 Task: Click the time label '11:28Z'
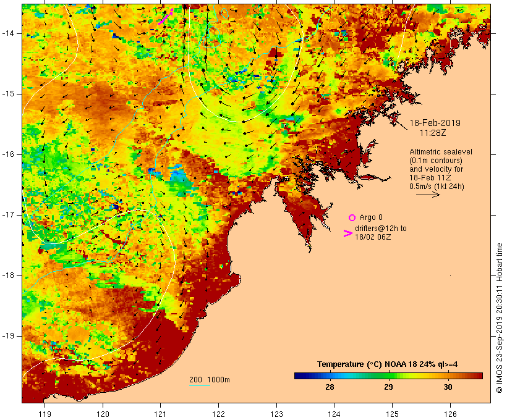pos(433,133)
